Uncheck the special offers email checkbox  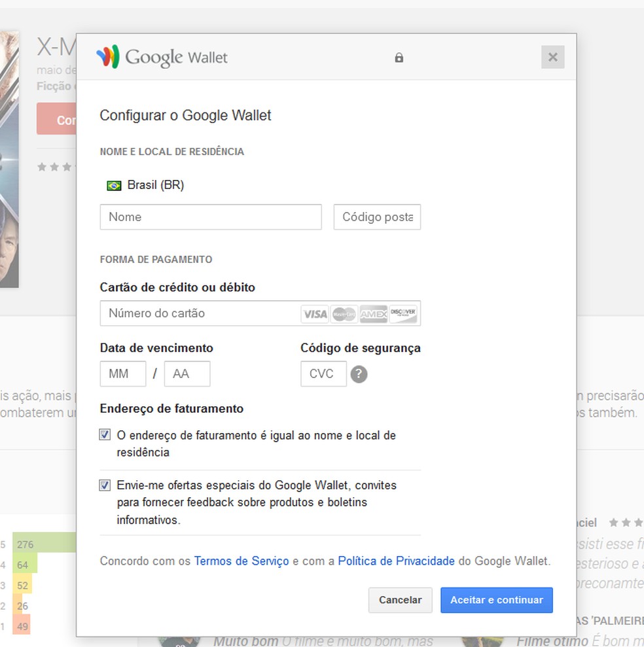[105, 485]
